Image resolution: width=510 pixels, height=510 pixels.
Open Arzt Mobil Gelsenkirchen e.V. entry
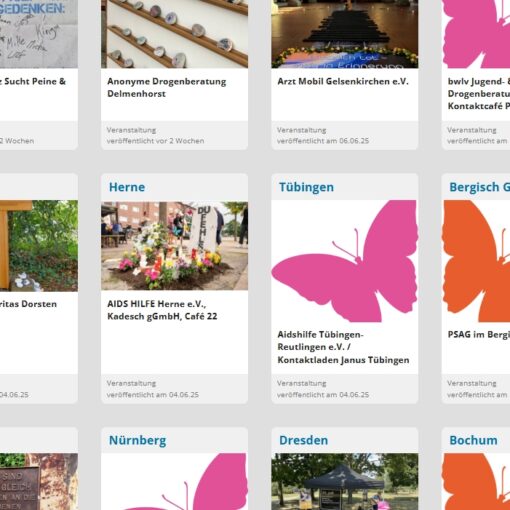click(343, 81)
